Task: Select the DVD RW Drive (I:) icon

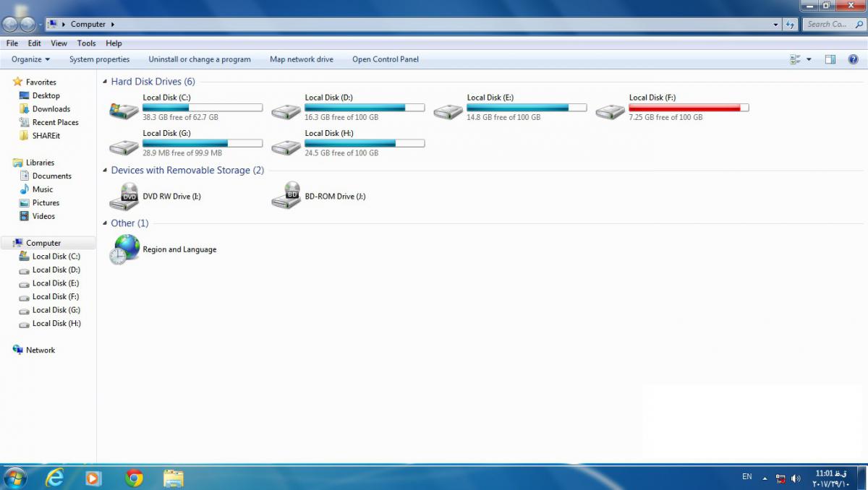Action: point(124,196)
